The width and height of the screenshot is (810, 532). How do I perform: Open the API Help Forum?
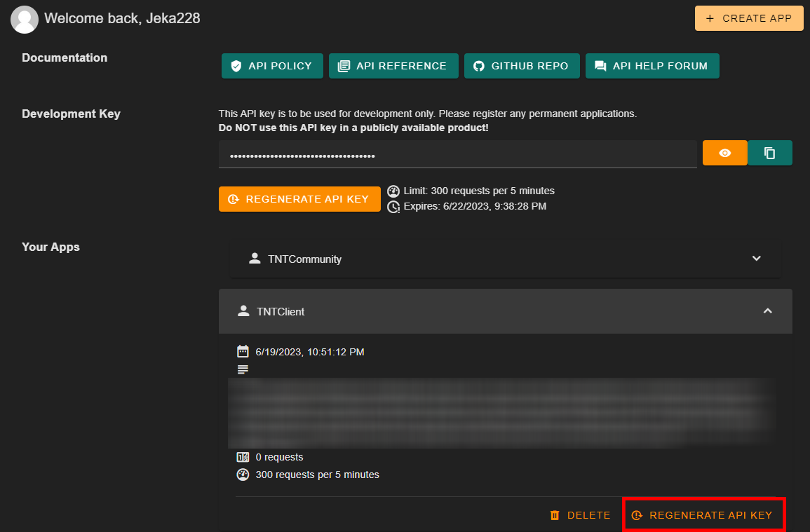point(652,66)
